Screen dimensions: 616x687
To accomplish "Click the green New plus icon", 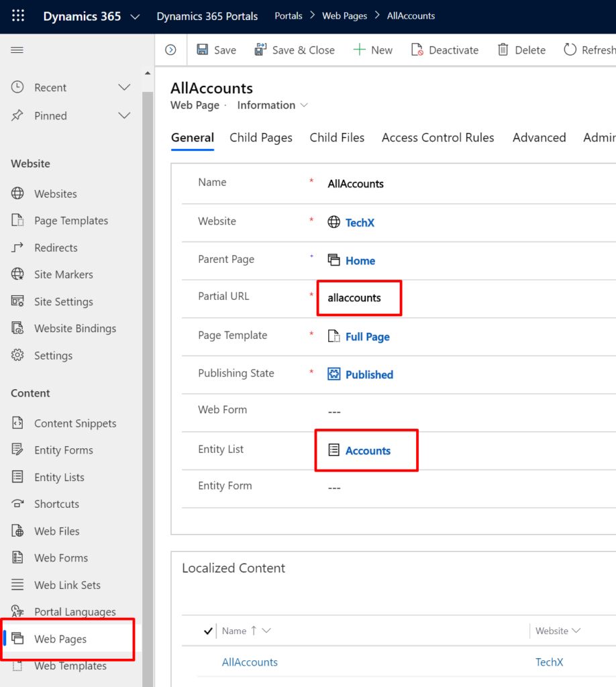I will [359, 50].
